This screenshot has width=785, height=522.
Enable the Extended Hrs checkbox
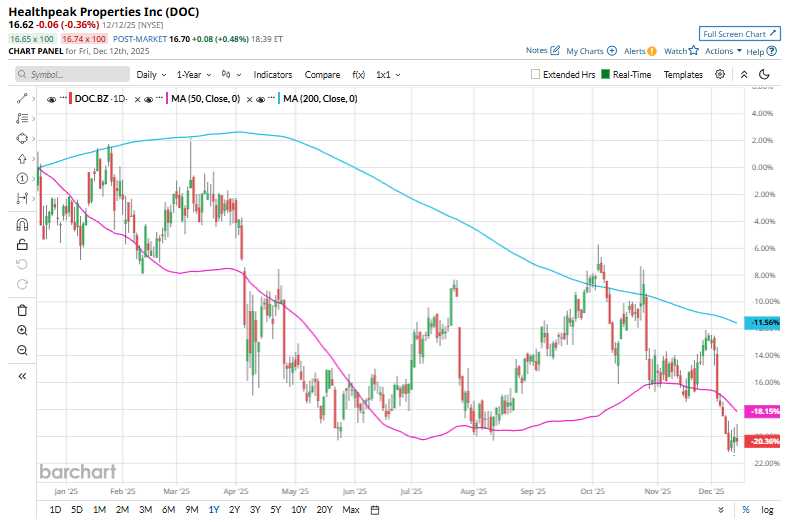pyautogui.click(x=536, y=74)
